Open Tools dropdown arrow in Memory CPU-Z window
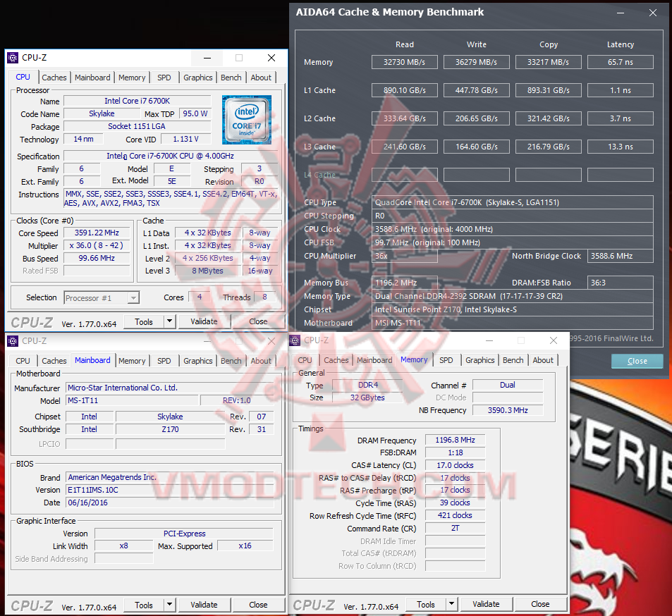The height and width of the screenshot is (616, 672). point(452,603)
